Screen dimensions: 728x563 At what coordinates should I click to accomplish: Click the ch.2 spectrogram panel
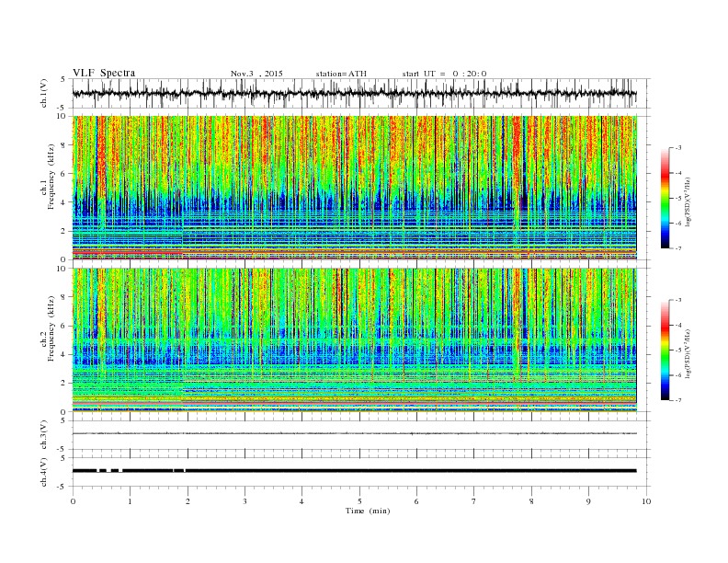click(x=355, y=340)
